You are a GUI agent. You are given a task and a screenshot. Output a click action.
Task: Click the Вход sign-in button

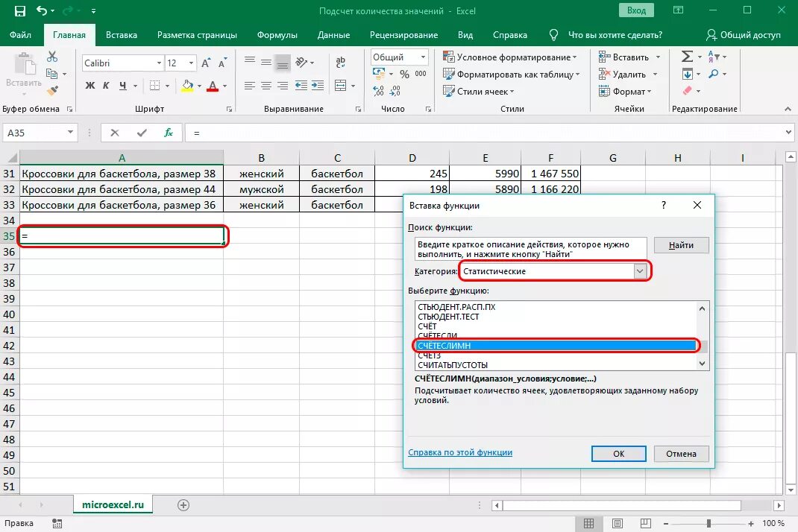point(636,10)
